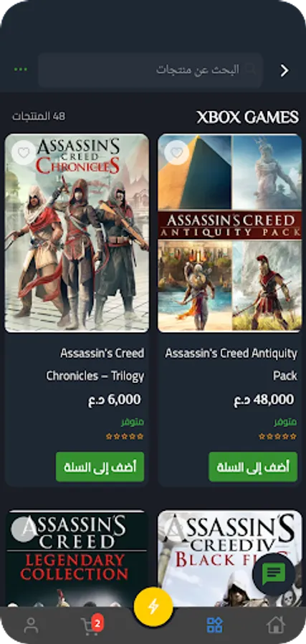Add Assassin's Creed Antiquity Pack to cart
The image size is (306, 644).
(x=253, y=467)
